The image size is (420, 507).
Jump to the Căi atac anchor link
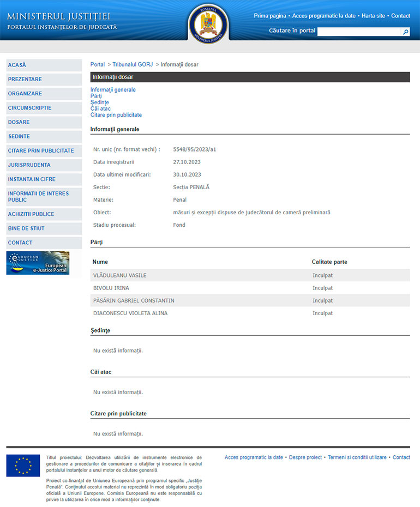coord(100,108)
